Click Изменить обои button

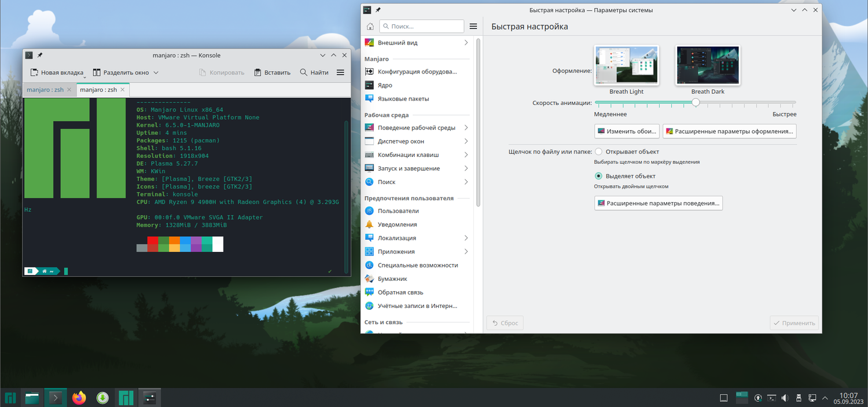tap(627, 131)
